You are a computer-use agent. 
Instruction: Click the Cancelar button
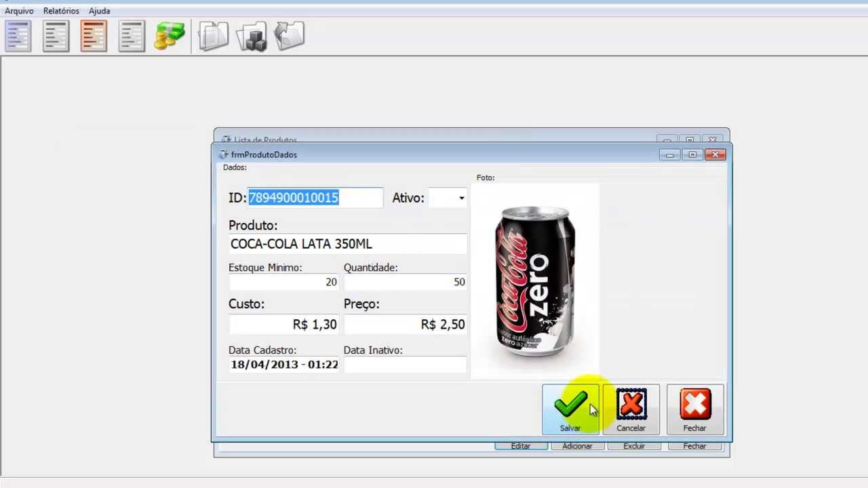click(x=631, y=409)
